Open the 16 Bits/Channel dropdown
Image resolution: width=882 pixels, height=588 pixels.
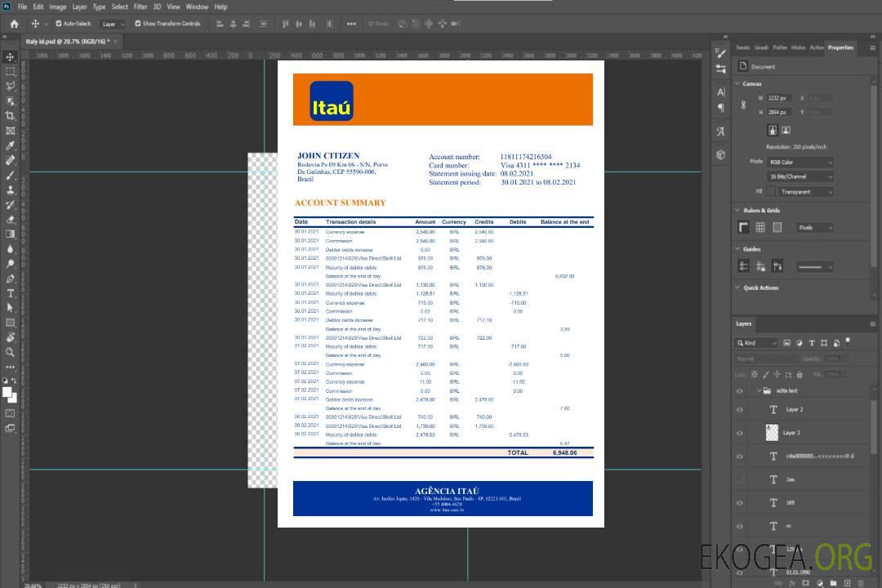pos(800,176)
